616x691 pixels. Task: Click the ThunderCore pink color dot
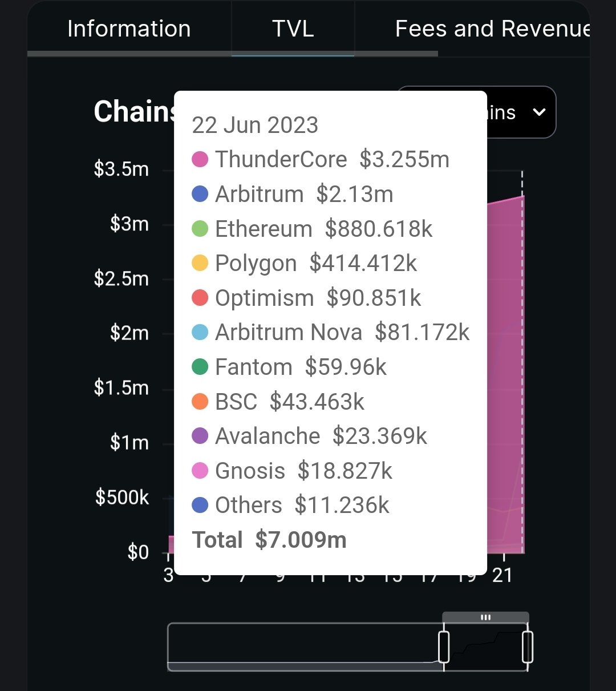point(200,160)
